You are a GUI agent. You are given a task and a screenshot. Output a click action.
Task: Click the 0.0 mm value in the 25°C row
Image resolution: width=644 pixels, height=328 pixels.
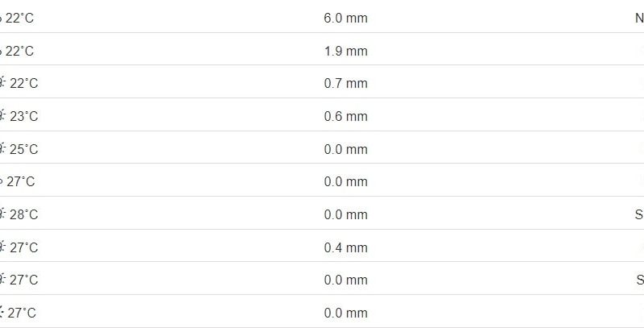(x=345, y=149)
